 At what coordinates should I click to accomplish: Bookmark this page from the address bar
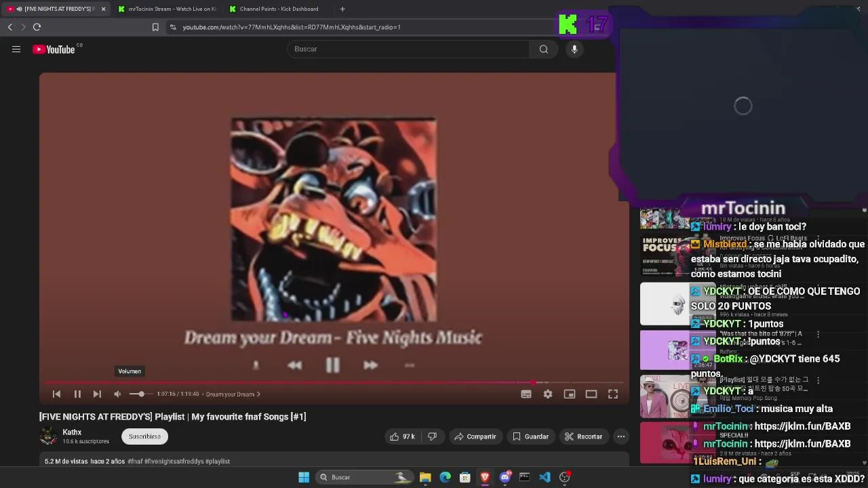(x=155, y=27)
